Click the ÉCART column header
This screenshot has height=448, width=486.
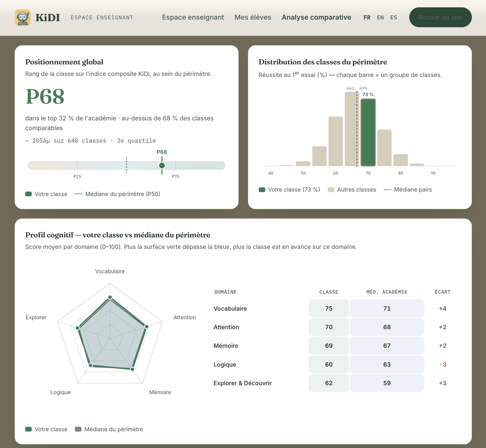443,292
